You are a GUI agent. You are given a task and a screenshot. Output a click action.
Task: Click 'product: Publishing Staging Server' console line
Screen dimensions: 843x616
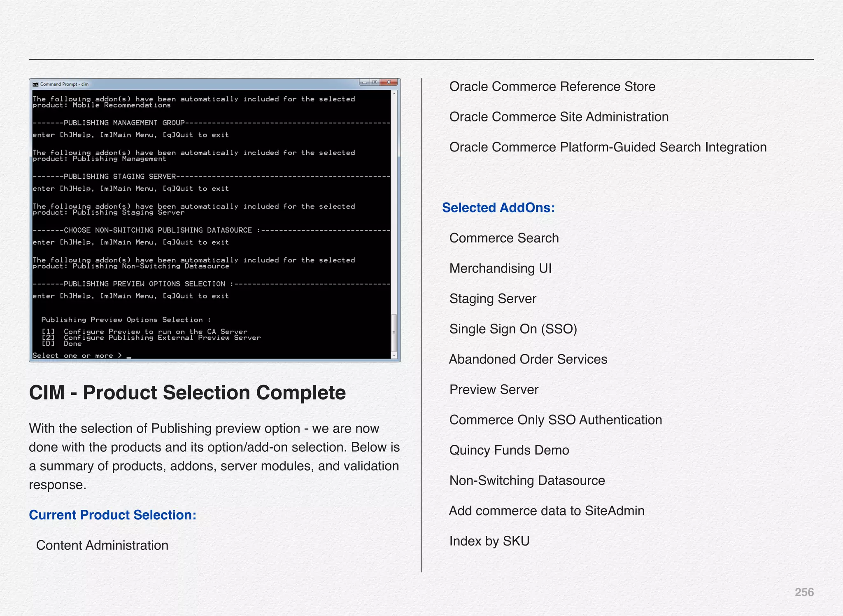point(108,212)
